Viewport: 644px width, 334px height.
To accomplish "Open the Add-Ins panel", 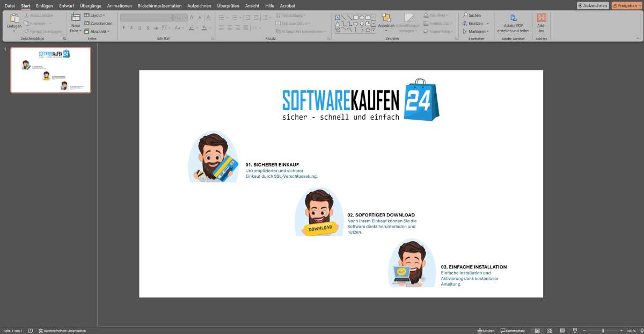I will click(x=540, y=24).
